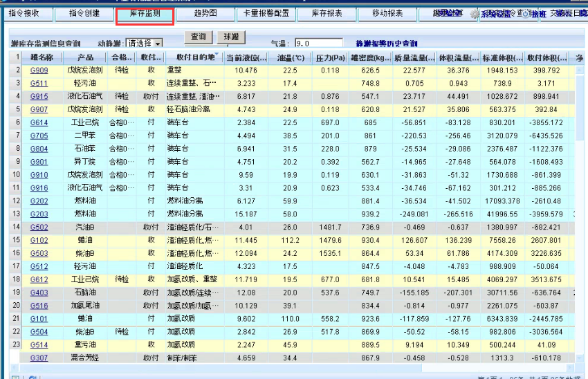Open tank G916 link

coord(39,188)
